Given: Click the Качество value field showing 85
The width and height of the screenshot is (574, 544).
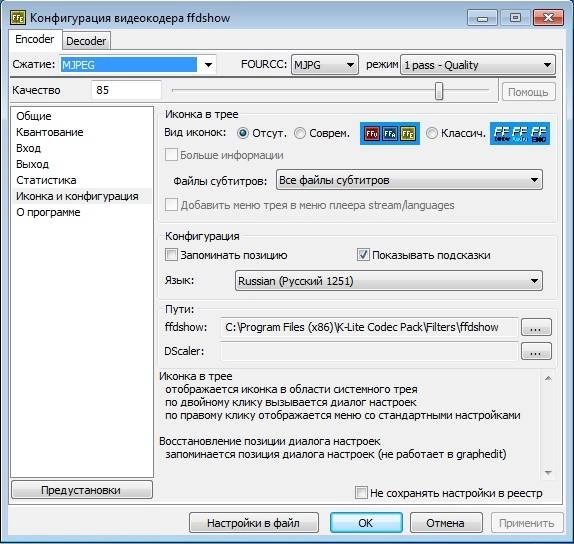Looking at the screenshot, I should point(126,90).
